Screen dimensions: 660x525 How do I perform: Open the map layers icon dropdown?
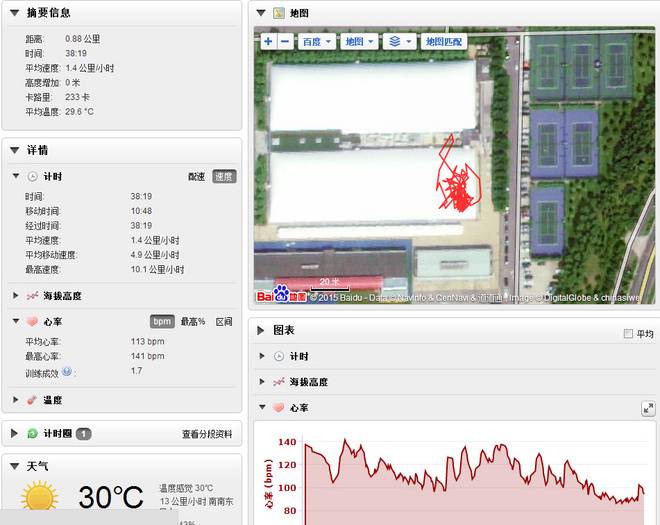pyautogui.click(x=400, y=42)
